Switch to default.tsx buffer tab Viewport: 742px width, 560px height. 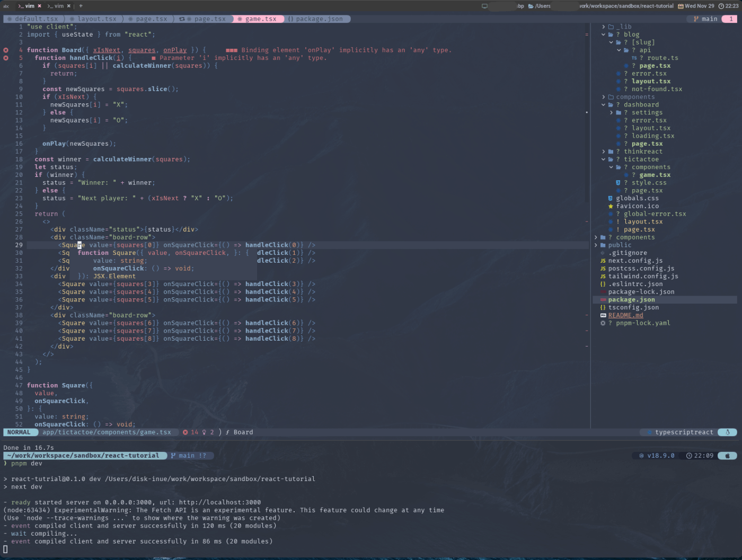pyautogui.click(x=33, y=19)
